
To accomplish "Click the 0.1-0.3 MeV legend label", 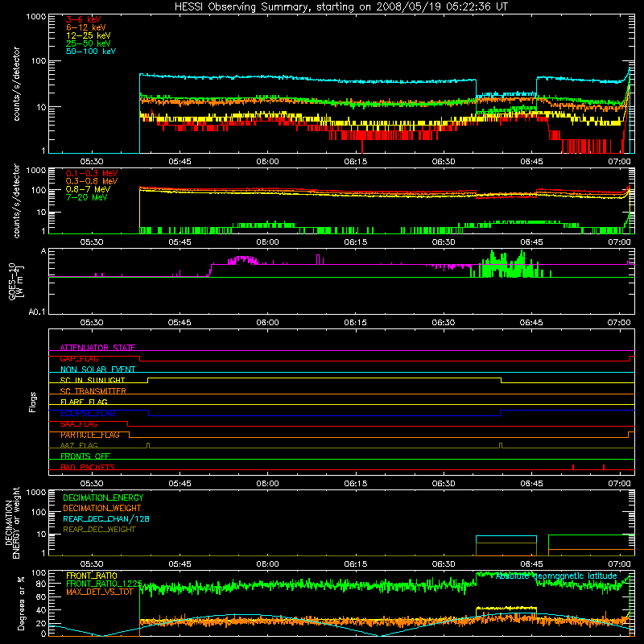I will (92, 173).
